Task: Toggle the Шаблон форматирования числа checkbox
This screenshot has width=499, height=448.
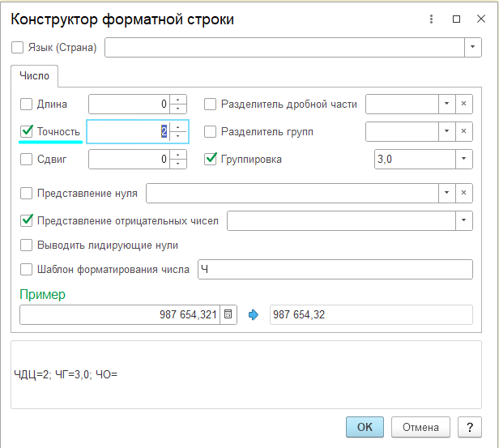Action: click(x=26, y=270)
